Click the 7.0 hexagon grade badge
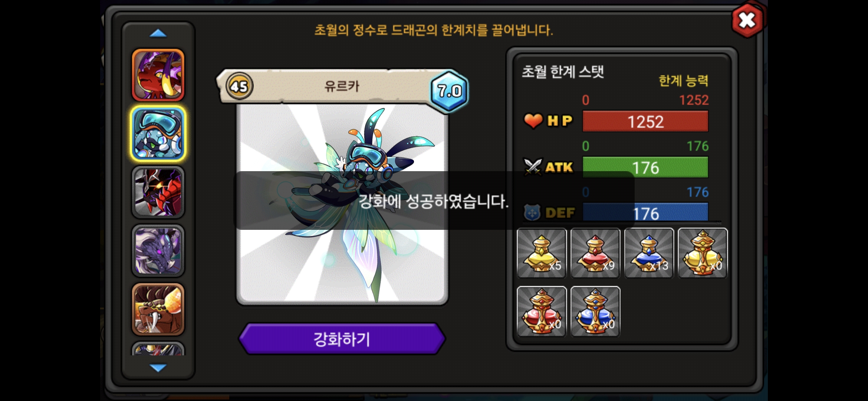 pyautogui.click(x=449, y=91)
